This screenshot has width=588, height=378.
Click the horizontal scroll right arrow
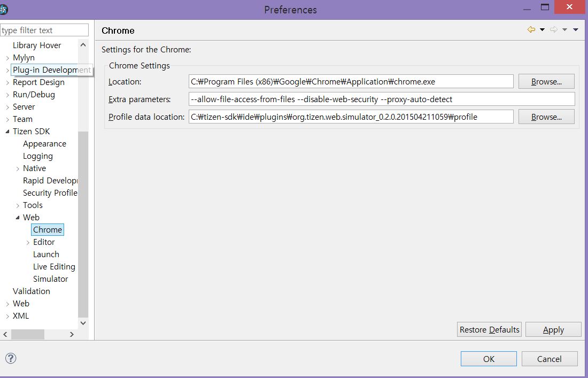pyautogui.click(x=72, y=334)
